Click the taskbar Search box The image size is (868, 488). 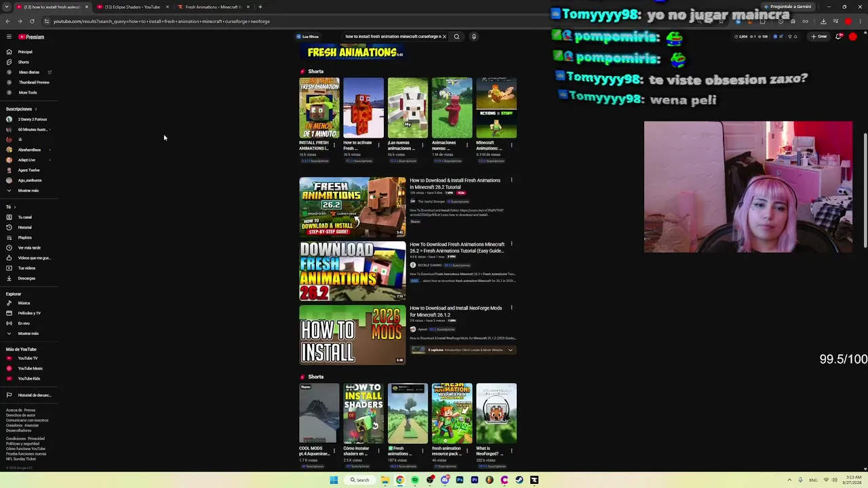coord(359,480)
